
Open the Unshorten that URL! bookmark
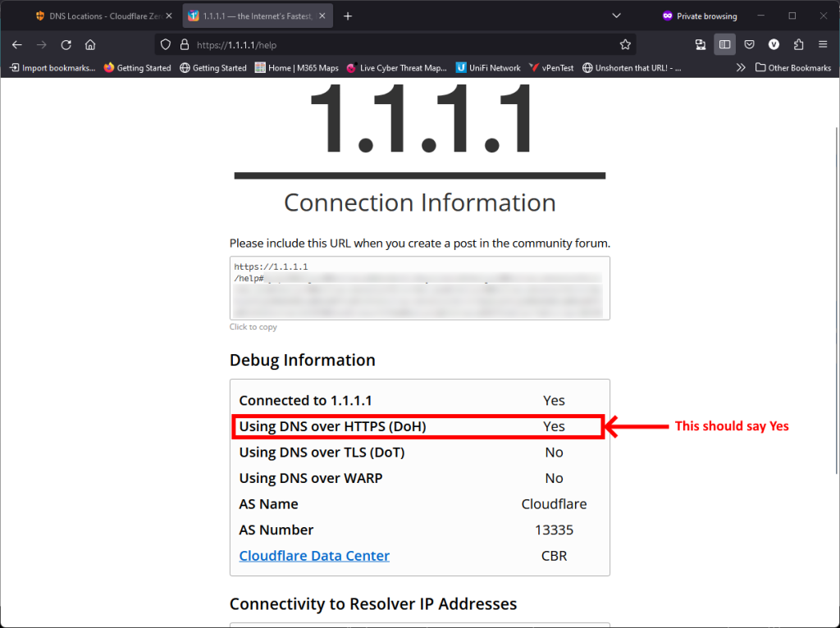[x=632, y=68]
